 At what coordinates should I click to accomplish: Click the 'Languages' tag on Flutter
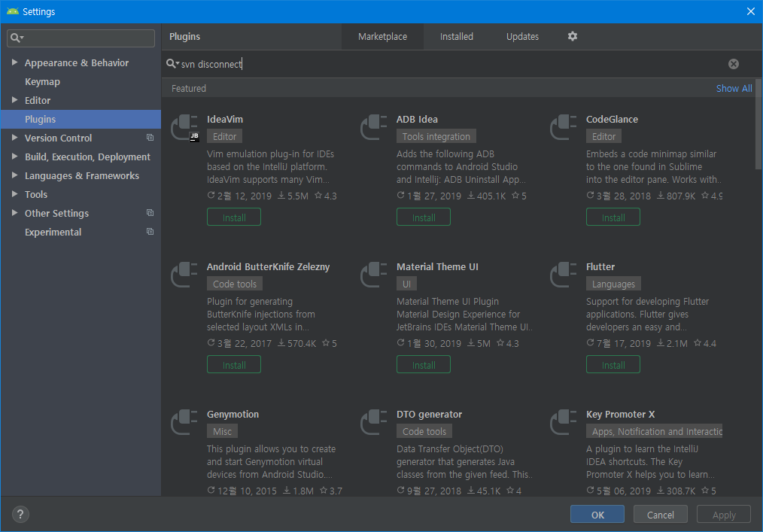(613, 284)
